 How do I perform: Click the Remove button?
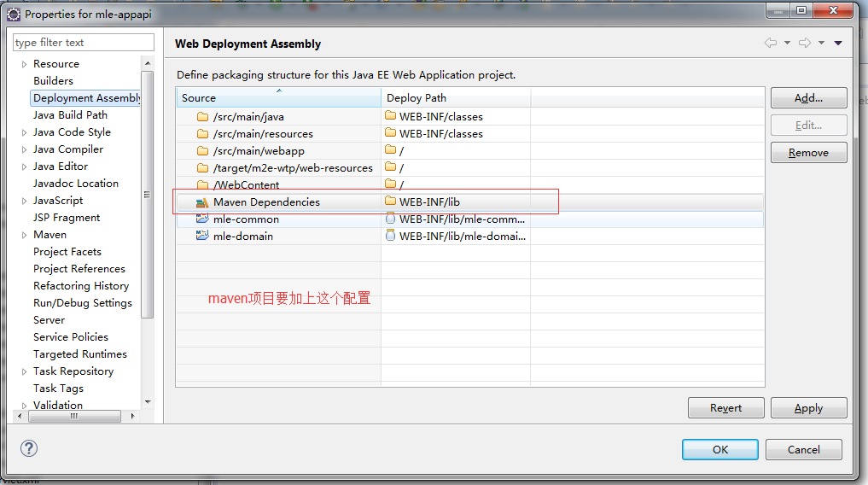(x=809, y=153)
